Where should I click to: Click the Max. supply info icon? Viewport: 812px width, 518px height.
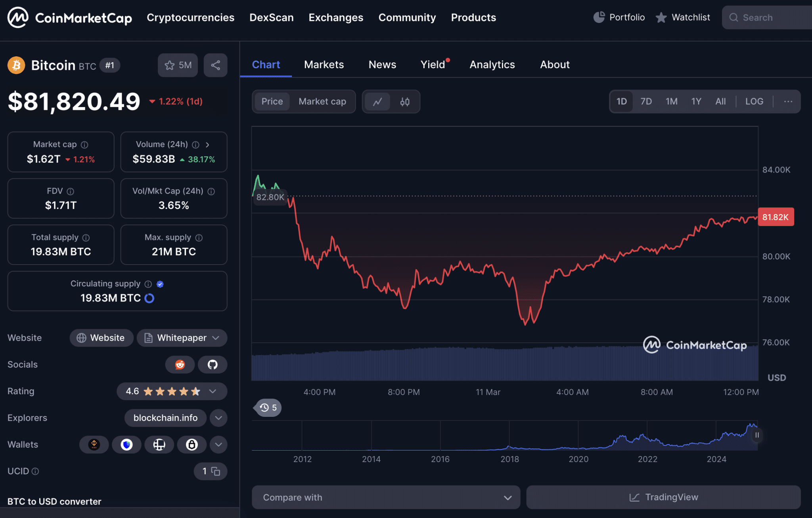point(199,238)
